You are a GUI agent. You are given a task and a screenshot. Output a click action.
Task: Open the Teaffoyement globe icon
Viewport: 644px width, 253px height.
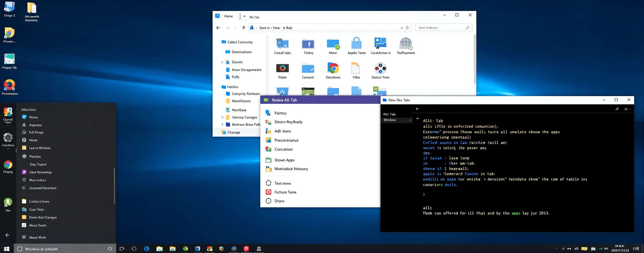click(405, 43)
